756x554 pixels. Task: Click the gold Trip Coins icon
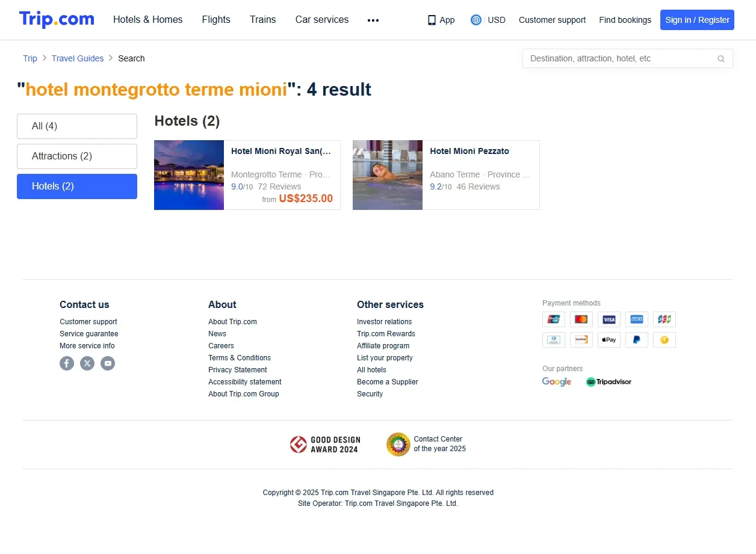click(x=665, y=340)
